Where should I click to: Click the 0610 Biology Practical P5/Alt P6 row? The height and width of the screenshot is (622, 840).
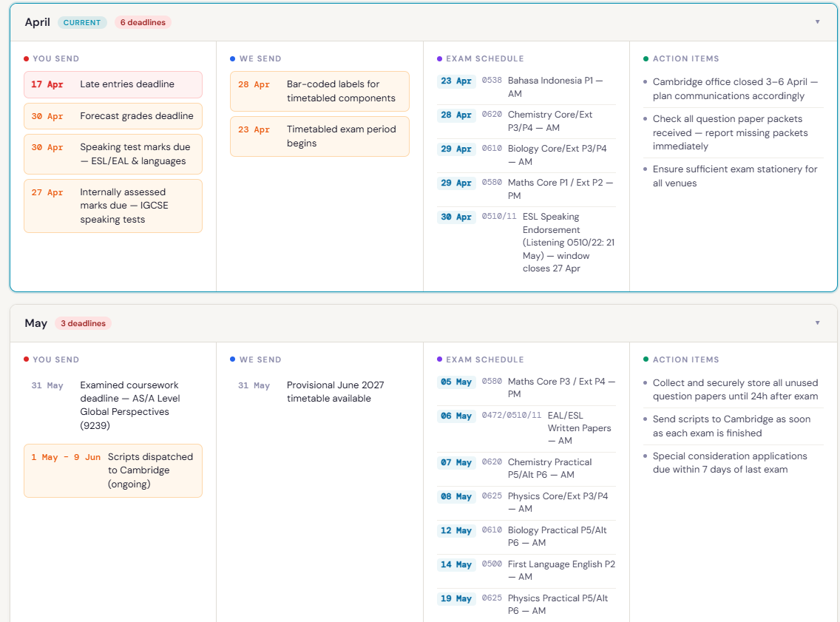pyautogui.click(x=526, y=536)
